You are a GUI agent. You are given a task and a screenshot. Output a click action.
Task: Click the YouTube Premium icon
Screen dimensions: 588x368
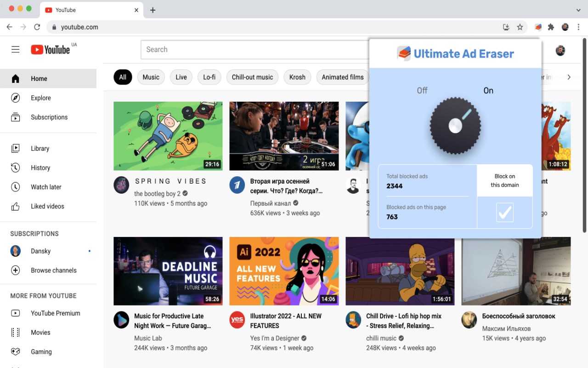tap(16, 313)
